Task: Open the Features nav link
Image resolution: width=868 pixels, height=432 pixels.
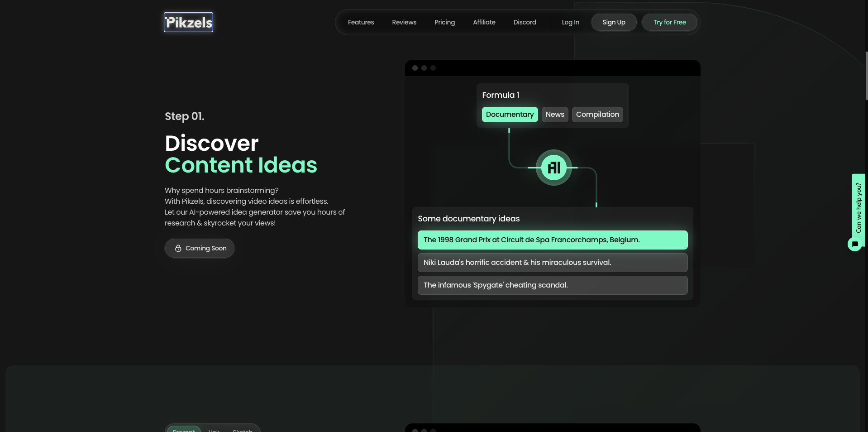Action: (361, 22)
